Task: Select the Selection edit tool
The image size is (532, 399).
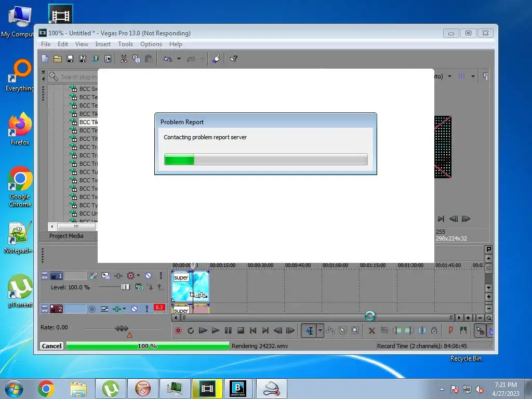Action: pyautogui.click(x=343, y=330)
